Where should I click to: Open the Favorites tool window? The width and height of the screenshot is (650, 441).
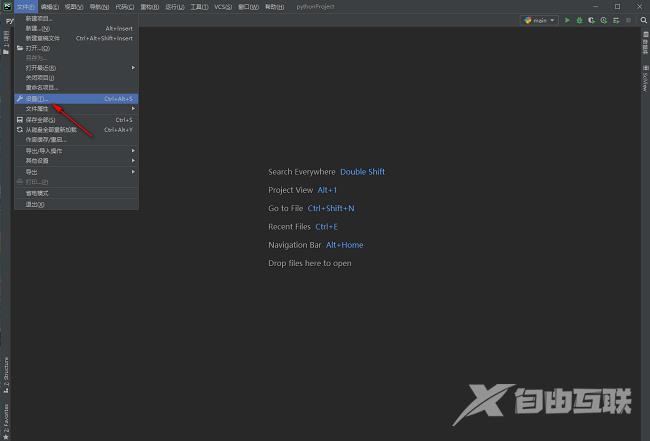pyautogui.click(x=6, y=414)
